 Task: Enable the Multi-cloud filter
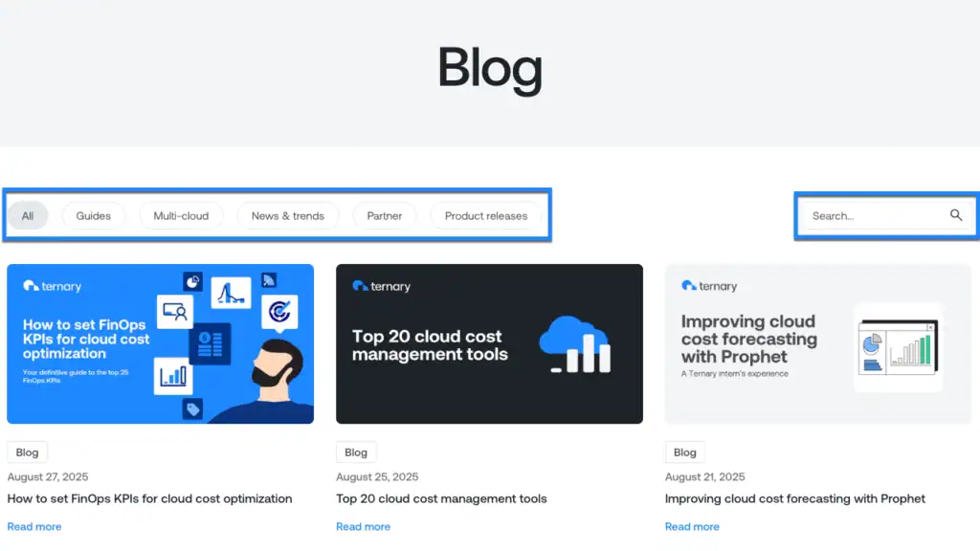pos(181,215)
